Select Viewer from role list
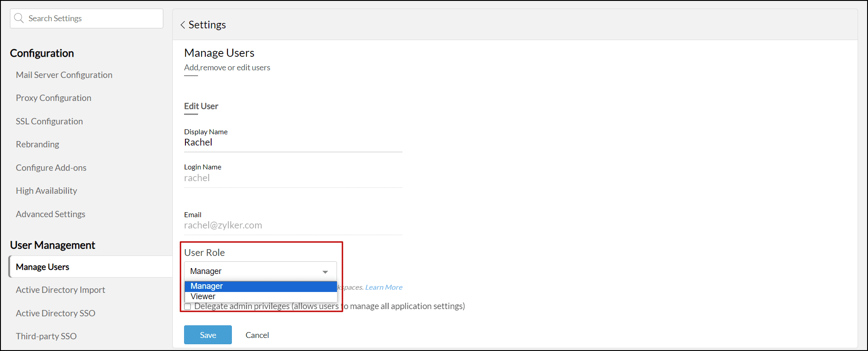This screenshot has height=351, width=868. pyautogui.click(x=203, y=296)
